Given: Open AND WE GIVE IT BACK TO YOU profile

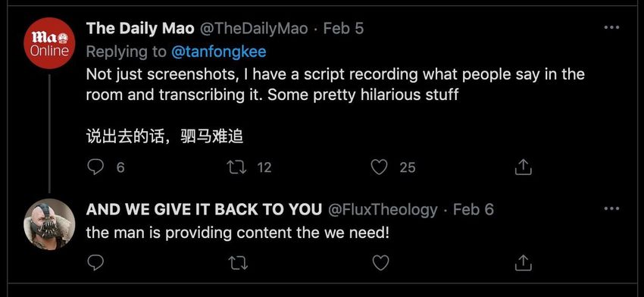Looking at the screenshot, I should (204, 210).
